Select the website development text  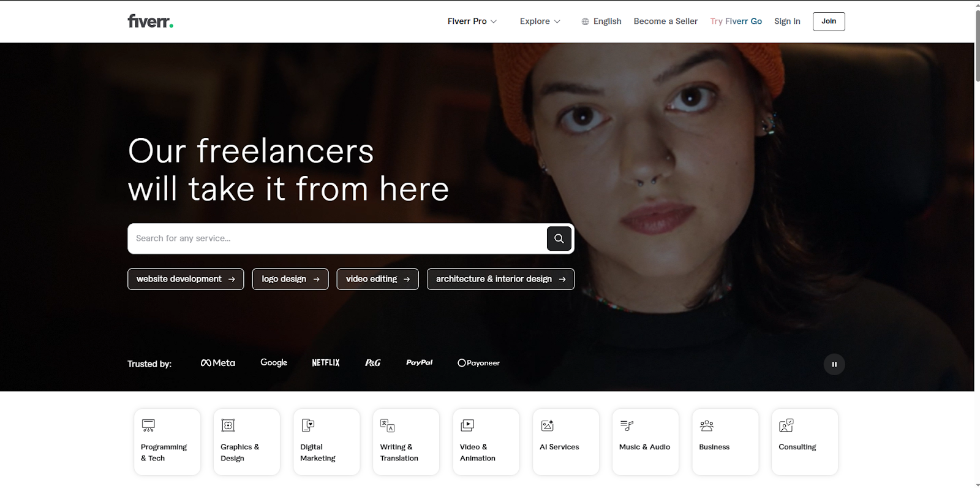[x=179, y=279]
